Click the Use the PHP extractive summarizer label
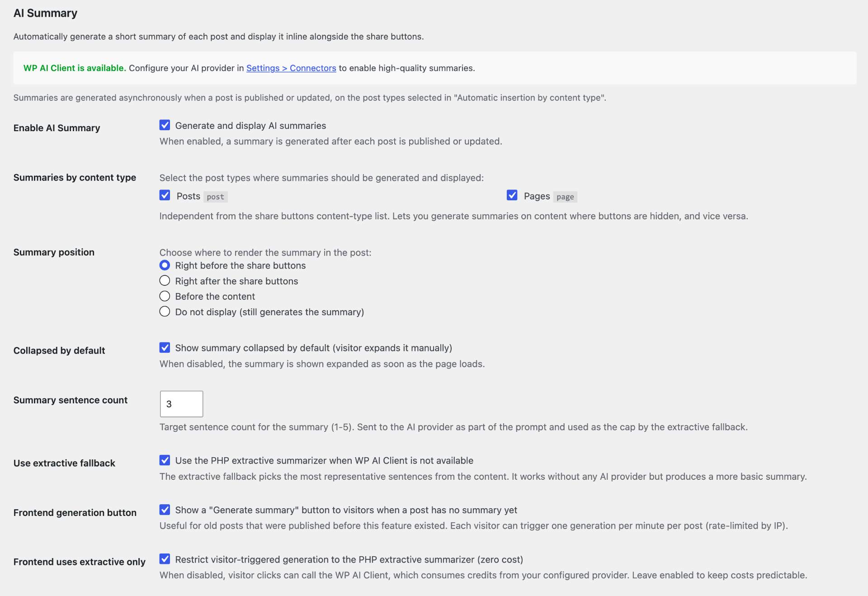Image resolution: width=868 pixels, height=596 pixels. coord(324,460)
